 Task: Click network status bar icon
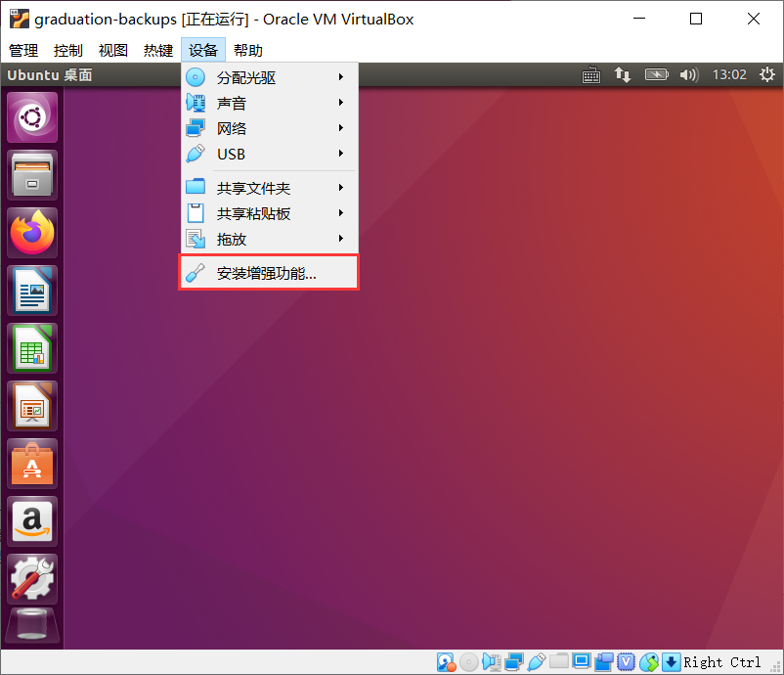click(x=514, y=662)
